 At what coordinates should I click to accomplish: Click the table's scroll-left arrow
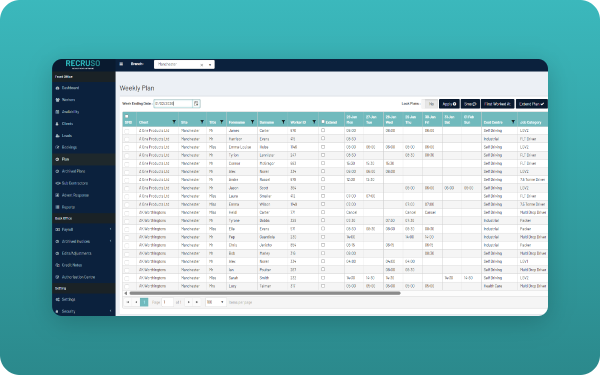[x=126, y=293]
